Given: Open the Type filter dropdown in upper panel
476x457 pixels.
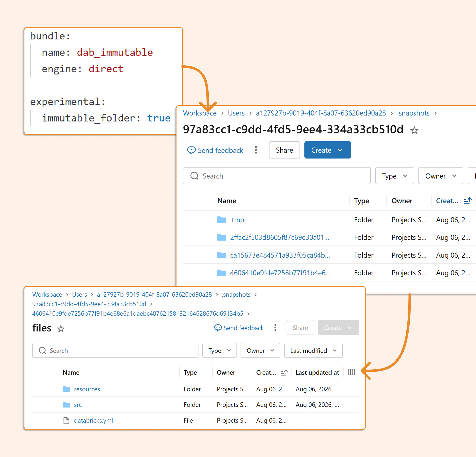Looking at the screenshot, I should (x=394, y=176).
